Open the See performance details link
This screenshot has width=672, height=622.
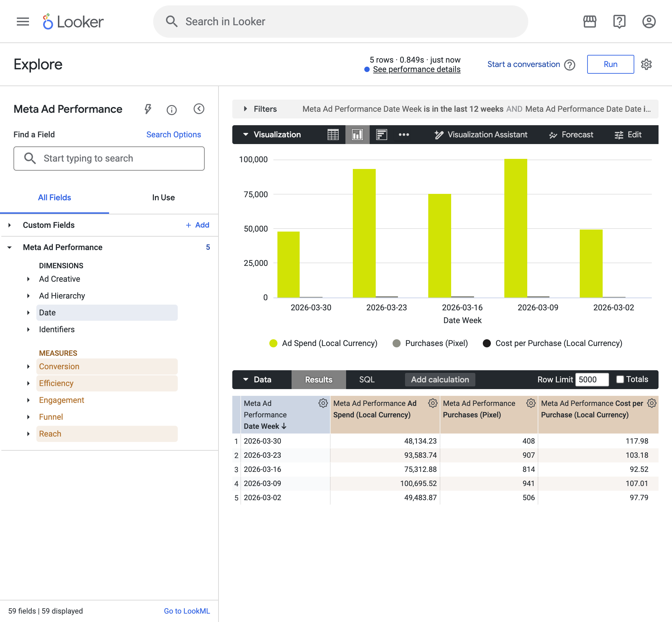tap(416, 69)
